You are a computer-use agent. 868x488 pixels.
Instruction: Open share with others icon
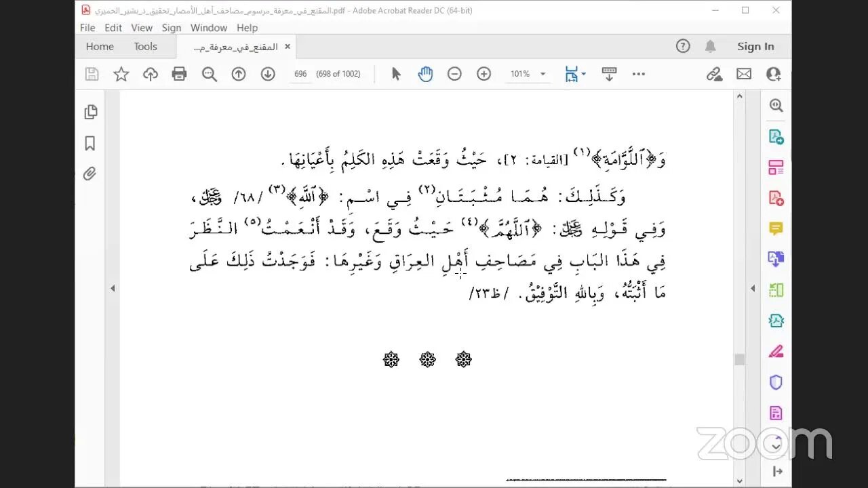(x=773, y=74)
